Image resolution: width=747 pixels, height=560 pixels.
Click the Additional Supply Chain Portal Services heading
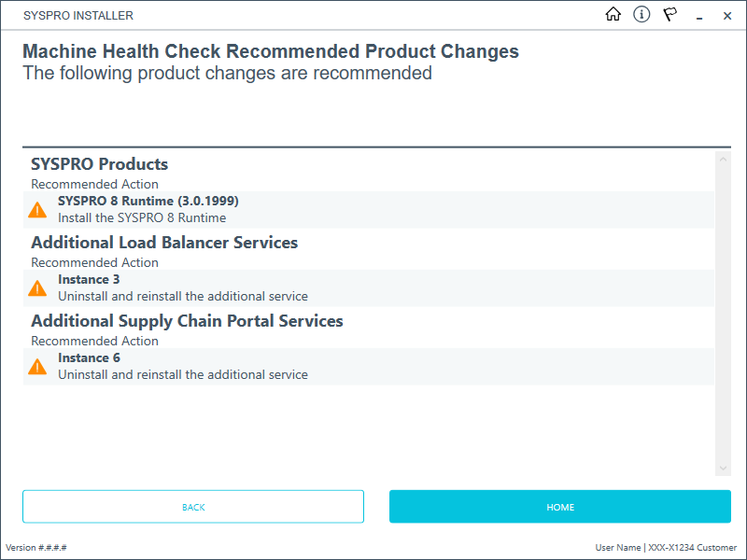[187, 321]
